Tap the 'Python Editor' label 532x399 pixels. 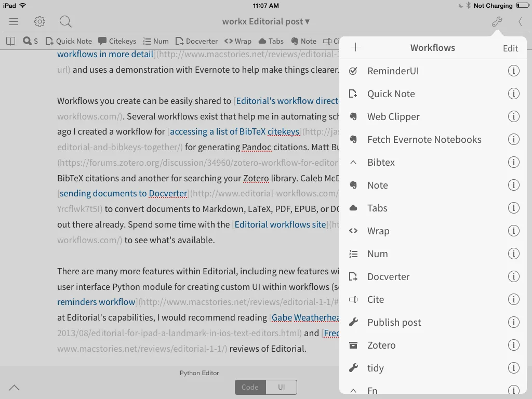click(x=199, y=373)
